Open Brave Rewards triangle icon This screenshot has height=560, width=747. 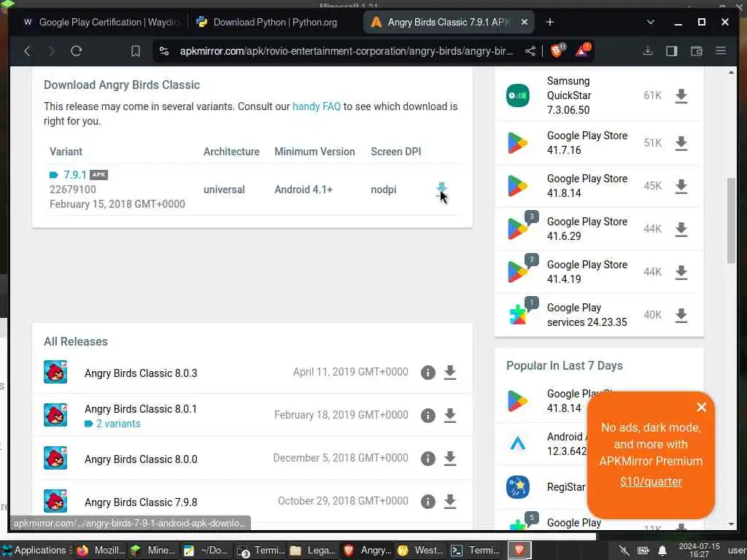[582, 50]
